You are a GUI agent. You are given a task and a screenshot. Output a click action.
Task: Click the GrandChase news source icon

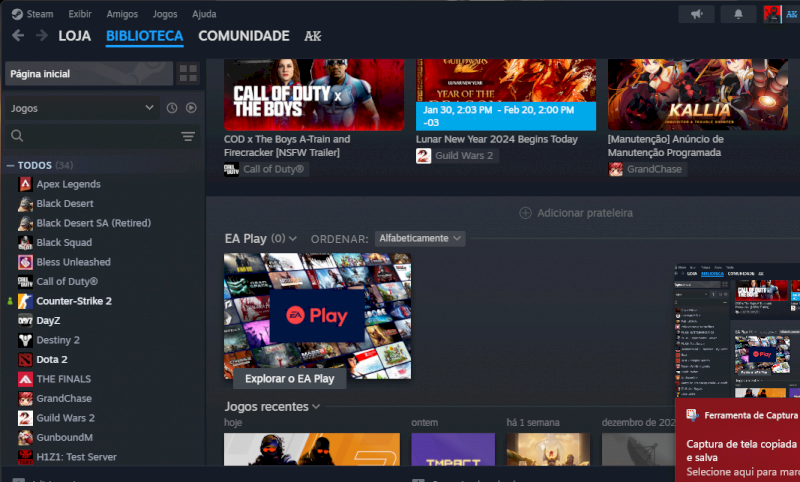click(x=616, y=169)
